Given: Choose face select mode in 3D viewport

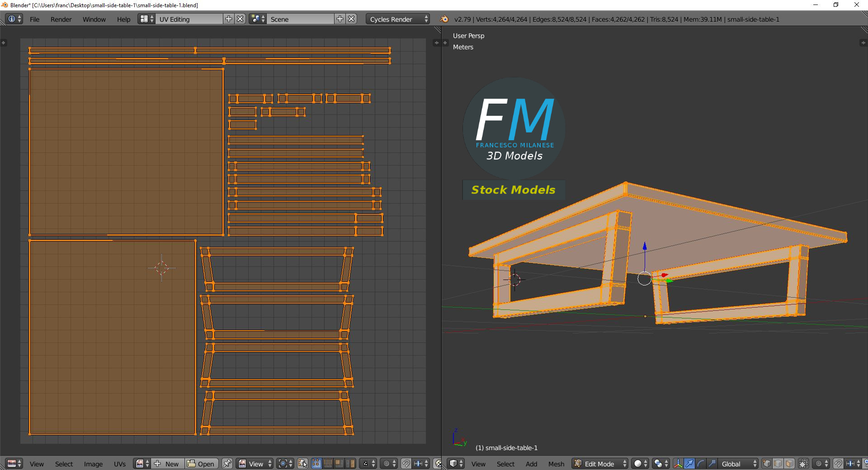Looking at the screenshot, I should [789, 464].
